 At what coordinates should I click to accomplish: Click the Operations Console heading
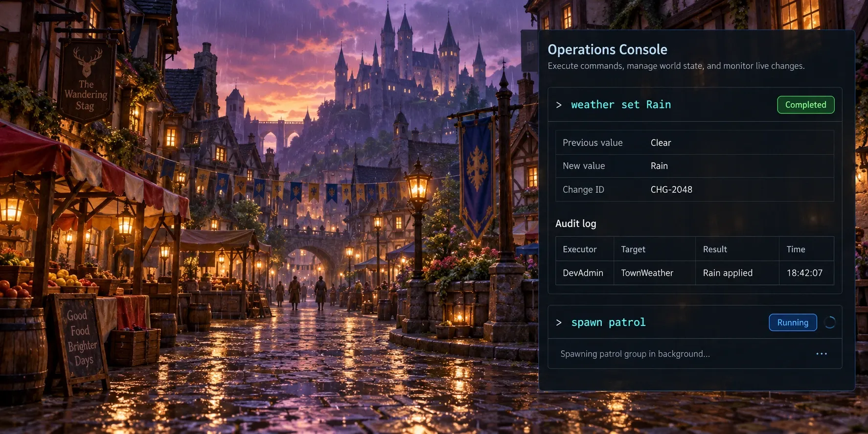[607, 49]
